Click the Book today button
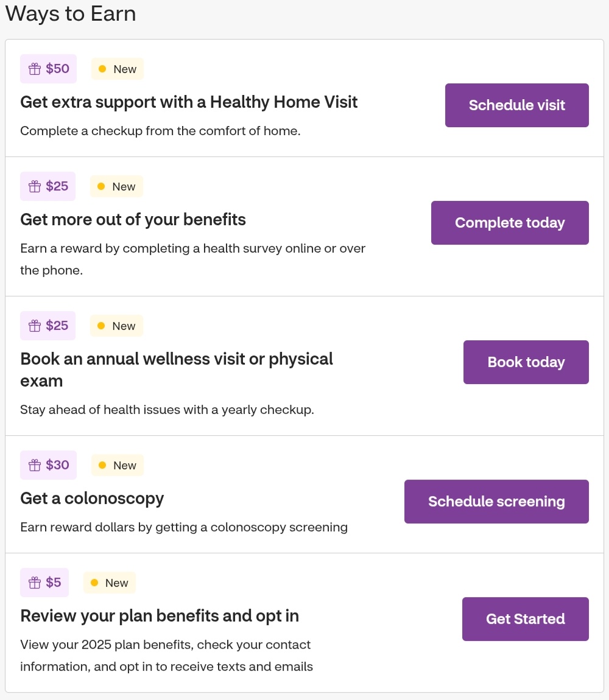 [526, 362]
